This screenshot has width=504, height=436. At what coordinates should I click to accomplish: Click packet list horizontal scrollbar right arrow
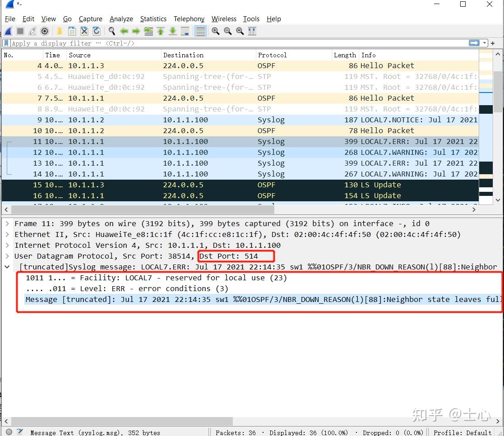pyautogui.click(x=474, y=209)
